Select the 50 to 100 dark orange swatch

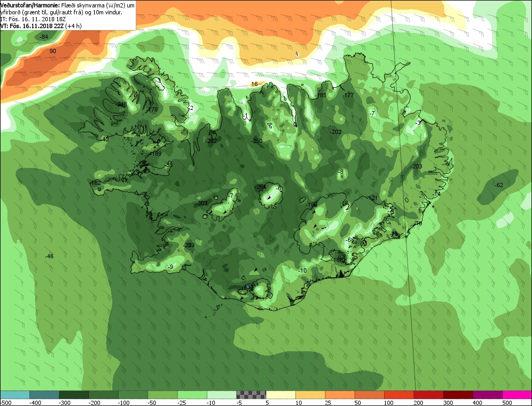tap(369, 395)
